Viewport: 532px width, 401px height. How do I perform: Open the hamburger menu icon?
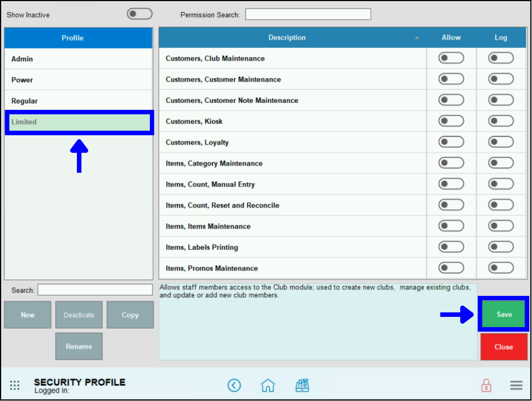(516, 385)
